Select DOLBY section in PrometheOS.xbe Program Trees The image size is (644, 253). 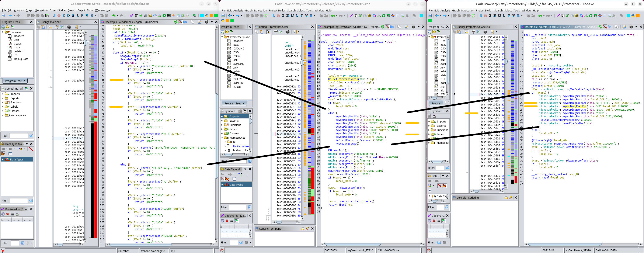coord(237,79)
